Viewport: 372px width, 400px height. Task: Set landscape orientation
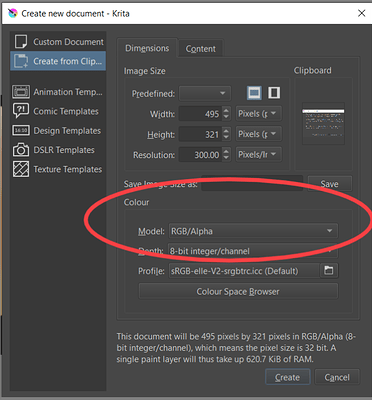[254, 93]
